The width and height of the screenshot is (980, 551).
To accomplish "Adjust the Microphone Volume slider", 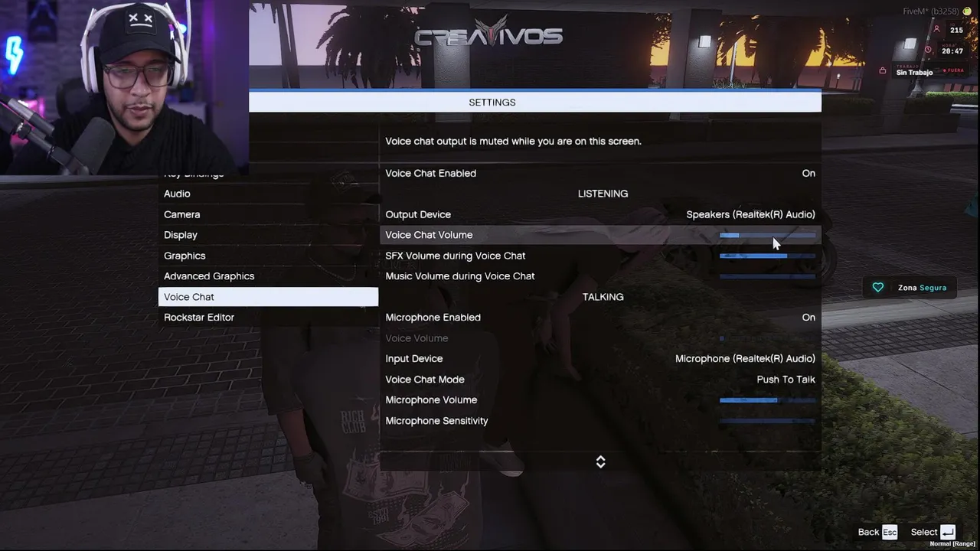I will click(767, 400).
